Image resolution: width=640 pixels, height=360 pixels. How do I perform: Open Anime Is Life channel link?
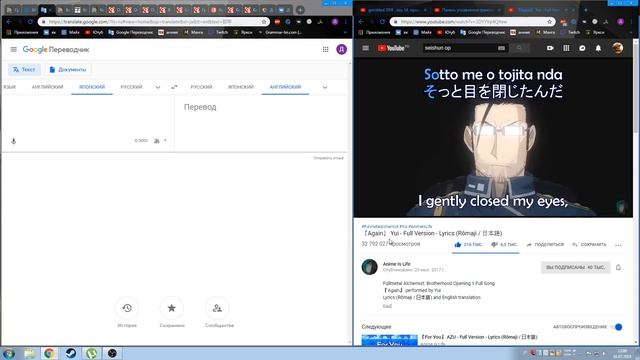(396, 264)
